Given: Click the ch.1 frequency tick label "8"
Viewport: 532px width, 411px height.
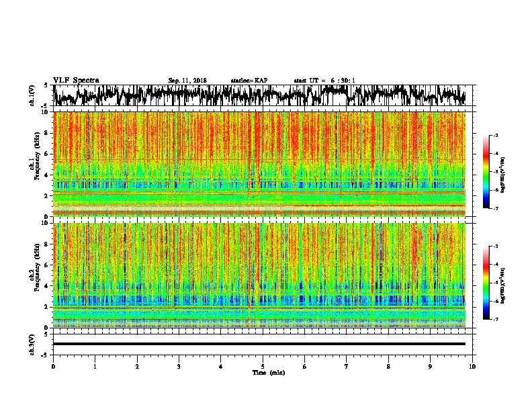Looking at the screenshot, I should (x=46, y=133).
